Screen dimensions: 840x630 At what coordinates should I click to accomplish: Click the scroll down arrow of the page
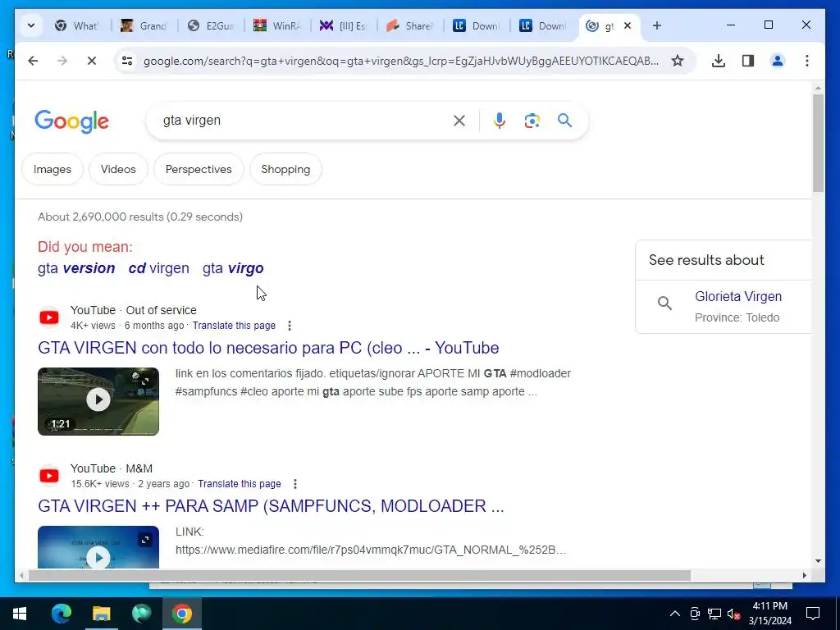[818, 561]
